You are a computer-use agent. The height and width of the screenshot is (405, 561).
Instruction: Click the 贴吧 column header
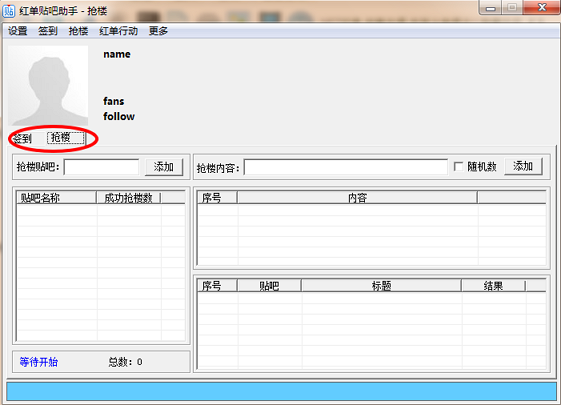click(269, 286)
